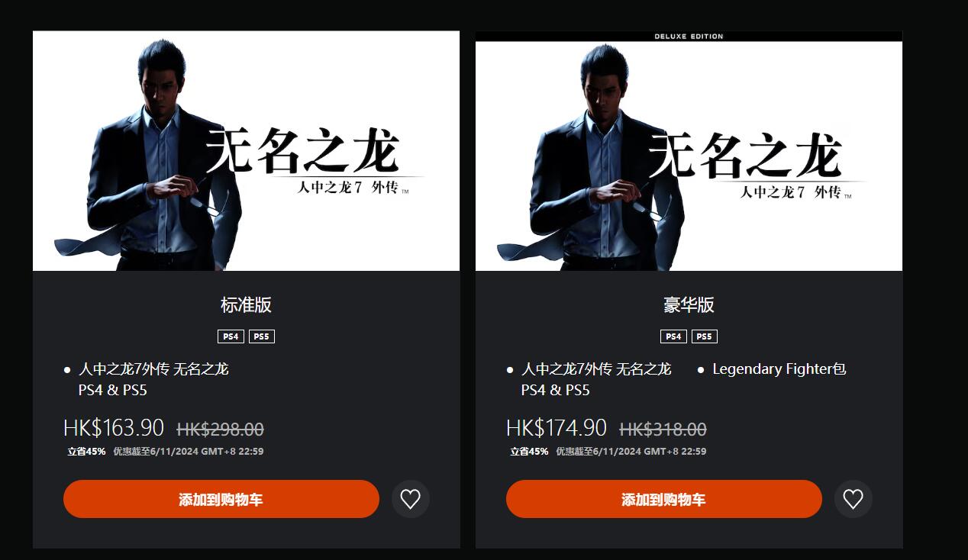Screen dimensions: 968x560
Task: Click 添加到购物车 for the HK$174.90 edition
Action: (664, 499)
